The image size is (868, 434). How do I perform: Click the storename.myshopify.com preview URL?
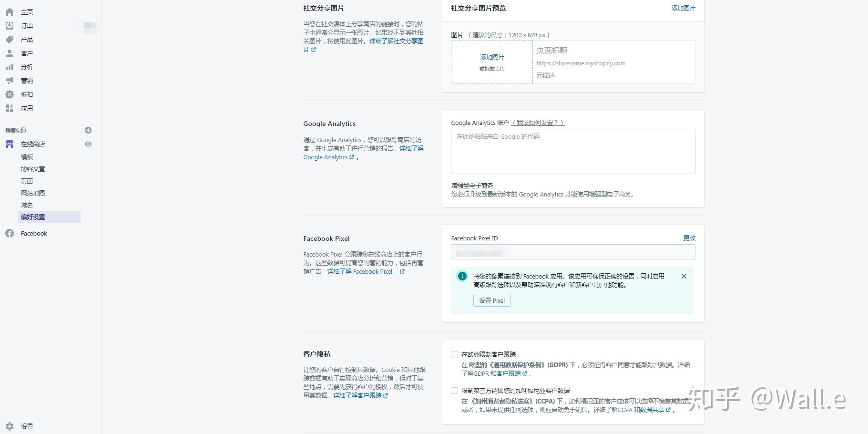[581, 63]
